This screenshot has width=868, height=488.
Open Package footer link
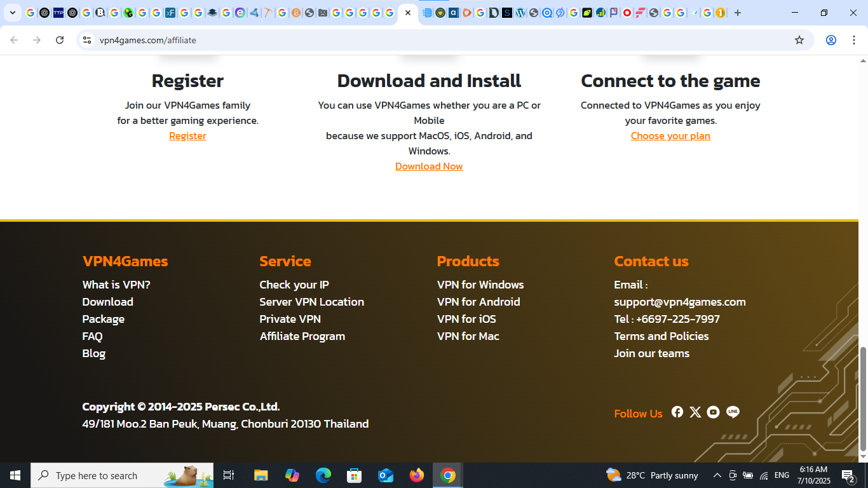click(x=103, y=319)
